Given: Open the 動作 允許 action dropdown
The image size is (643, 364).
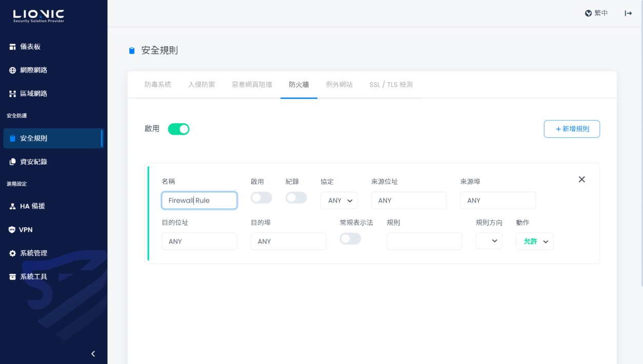Looking at the screenshot, I should point(535,241).
